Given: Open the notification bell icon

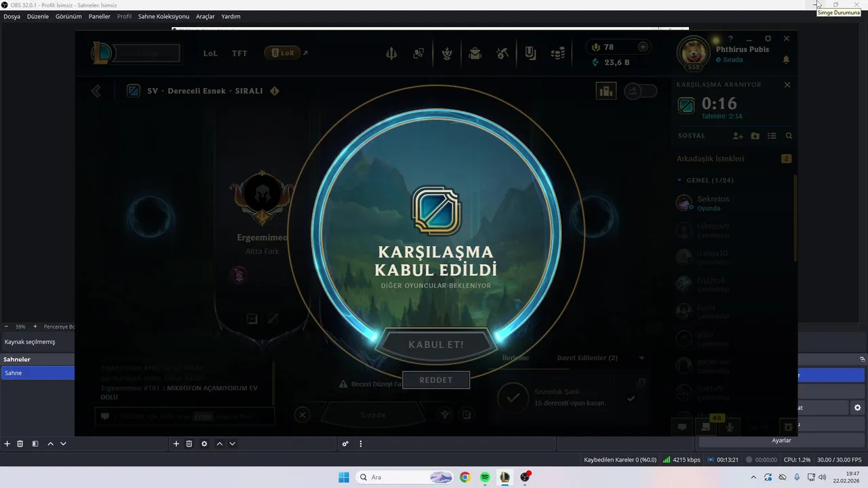Looking at the screenshot, I should pyautogui.click(x=787, y=60).
